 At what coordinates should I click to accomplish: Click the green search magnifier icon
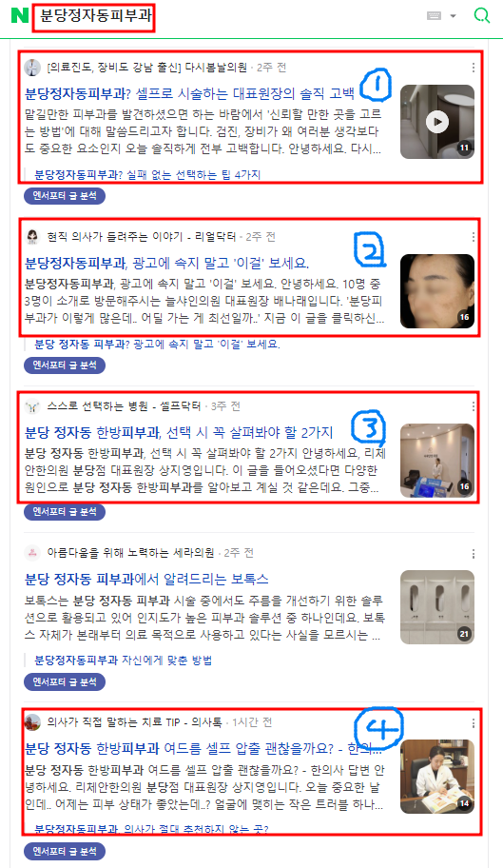pos(481,15)
